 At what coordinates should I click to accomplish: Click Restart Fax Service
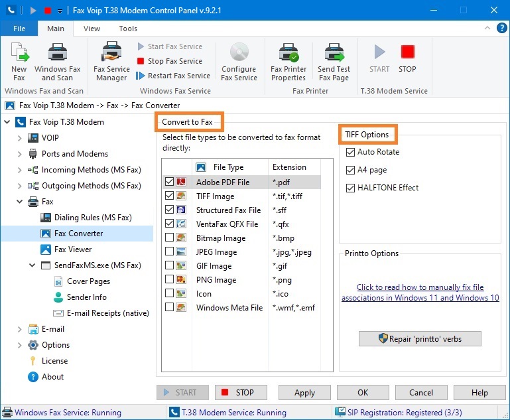click(173, 76)
